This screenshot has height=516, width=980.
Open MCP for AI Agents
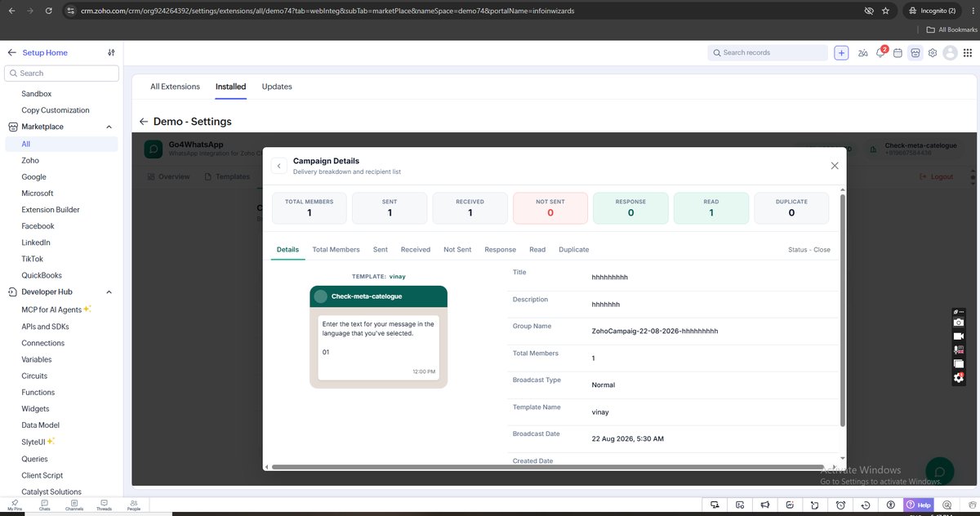[56, 309]
